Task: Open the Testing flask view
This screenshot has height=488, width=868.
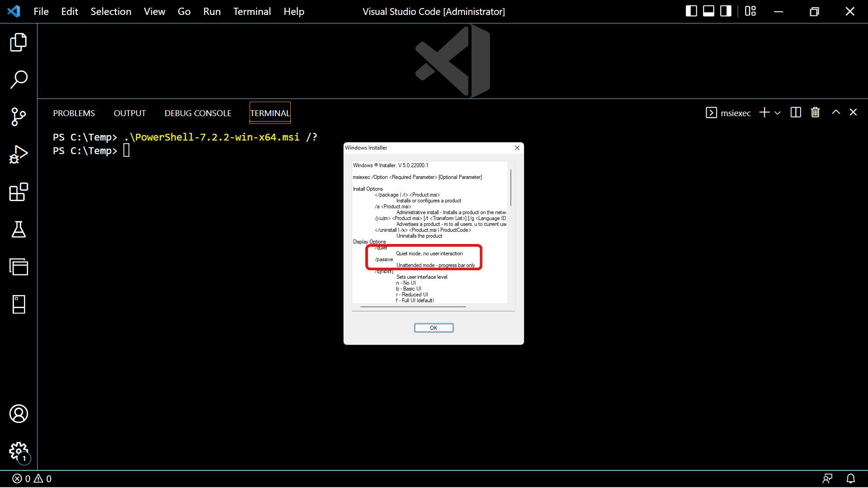Action: tap(19, 230)
